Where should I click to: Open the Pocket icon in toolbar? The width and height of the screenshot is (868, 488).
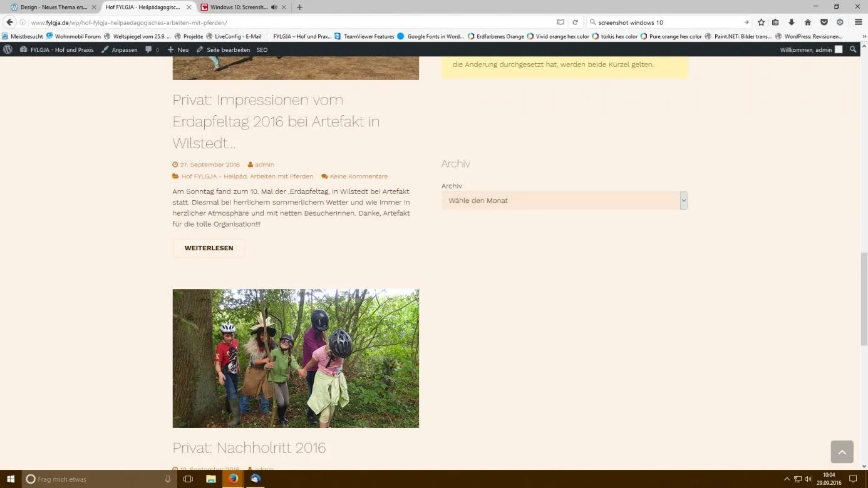click(x=824, y=23)
